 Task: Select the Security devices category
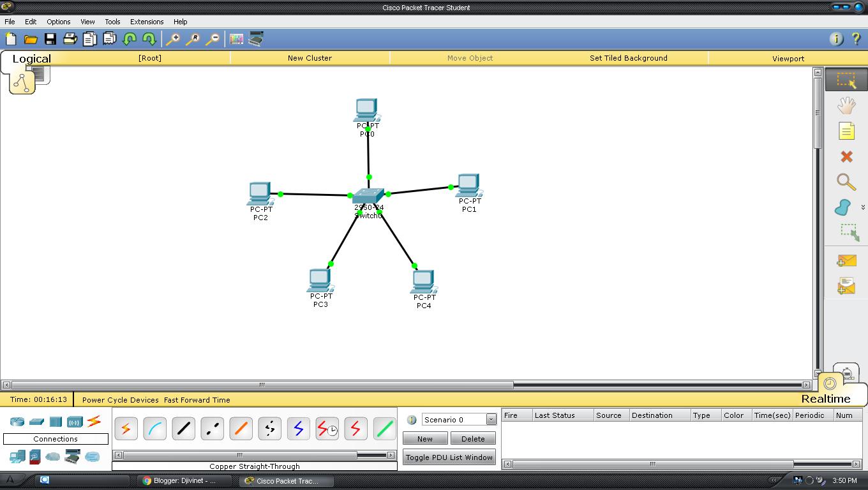[35, 457]
